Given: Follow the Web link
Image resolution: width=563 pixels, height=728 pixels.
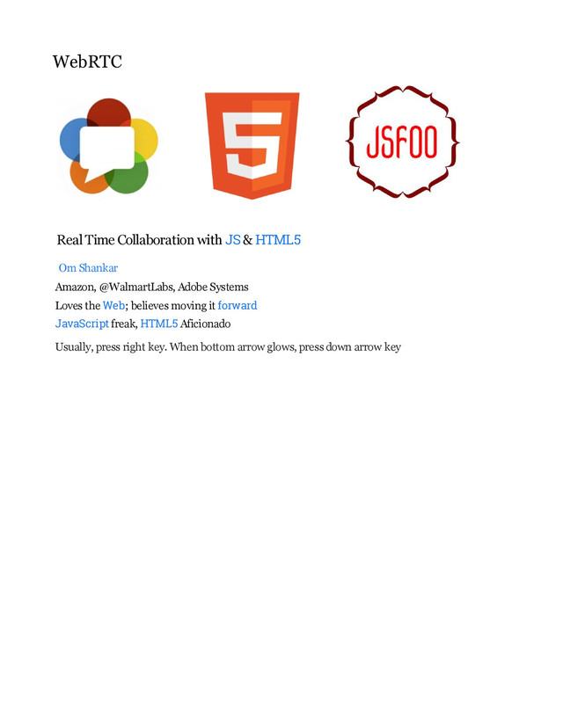Looking at the screenshot, I should point(113,305).
